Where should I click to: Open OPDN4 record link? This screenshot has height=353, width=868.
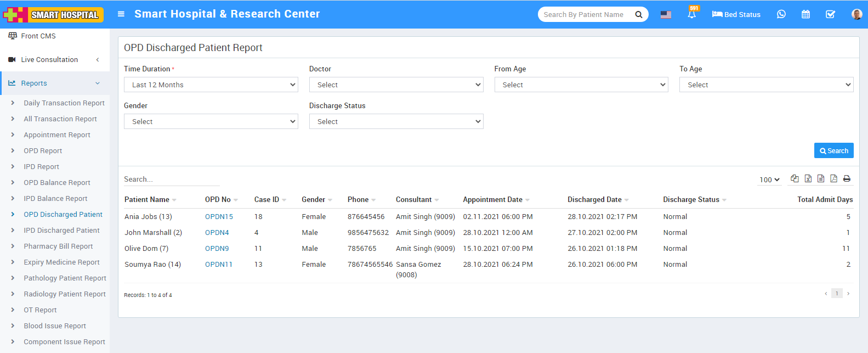click(217, 233)
